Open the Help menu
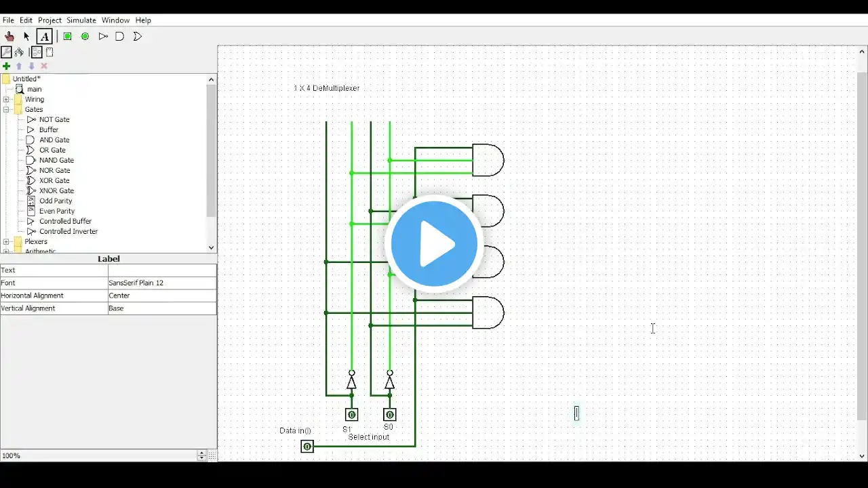The image size is (868, 488). tap(143, 20)
